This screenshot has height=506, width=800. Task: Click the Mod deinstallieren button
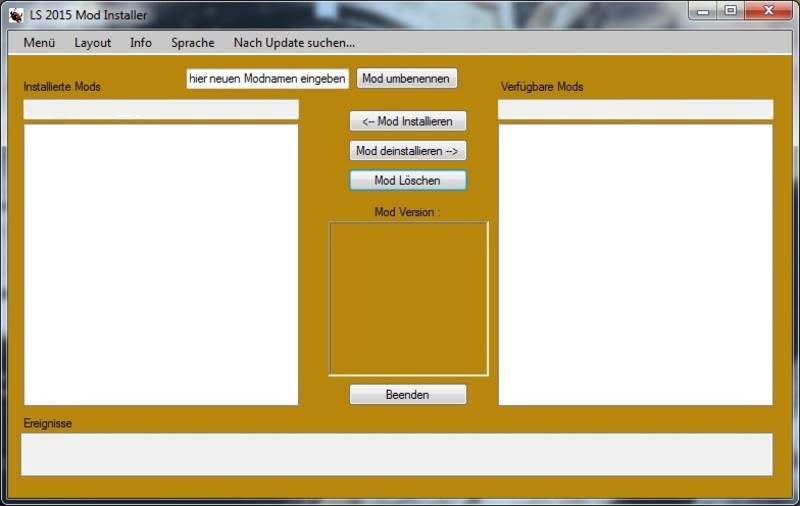(x=408, y=151)
